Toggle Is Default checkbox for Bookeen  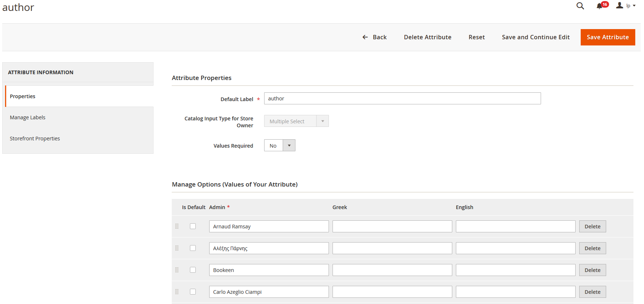[x=193, y=270]
